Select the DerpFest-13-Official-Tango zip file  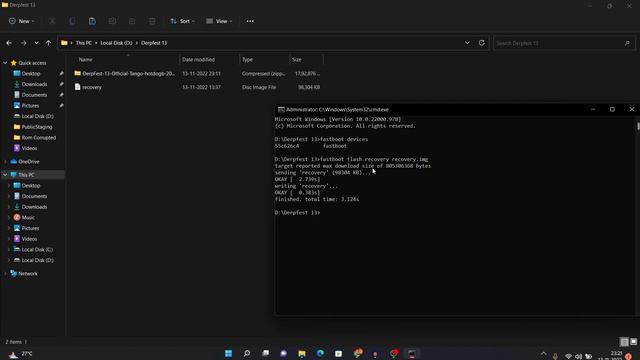[x=197, y=74]
